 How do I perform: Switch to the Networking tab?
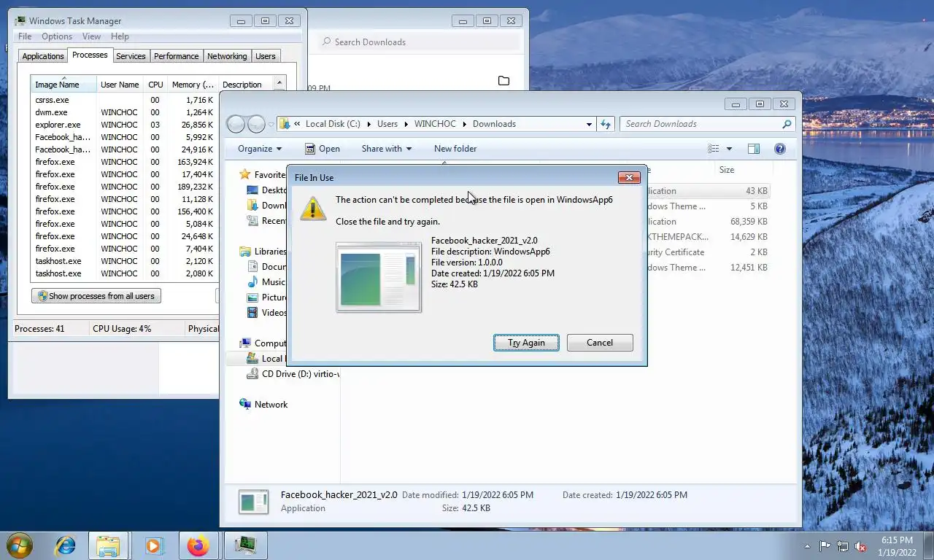(227, 56)
